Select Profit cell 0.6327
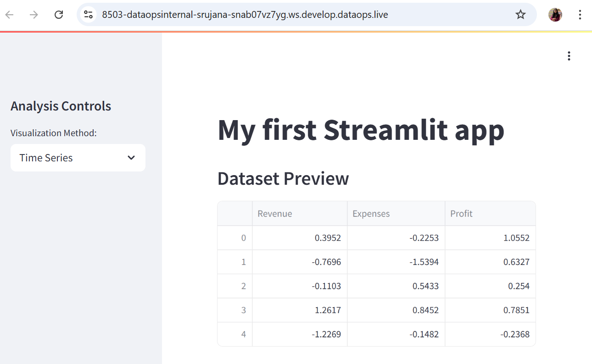The height and width of the screenshot is (364, 592). point(490,262)
